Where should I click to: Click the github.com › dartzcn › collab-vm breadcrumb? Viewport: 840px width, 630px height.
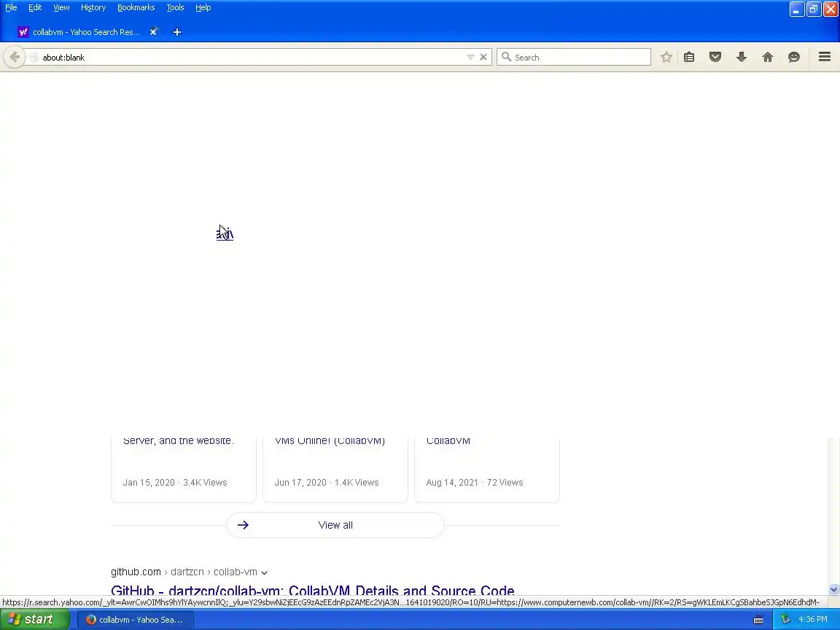tap(184, 572)
